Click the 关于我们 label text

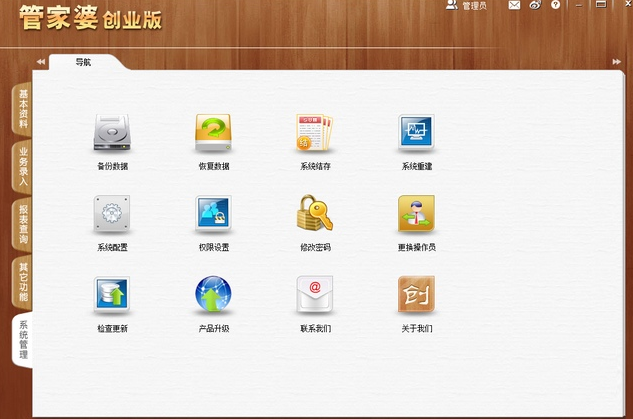[417, 328]
